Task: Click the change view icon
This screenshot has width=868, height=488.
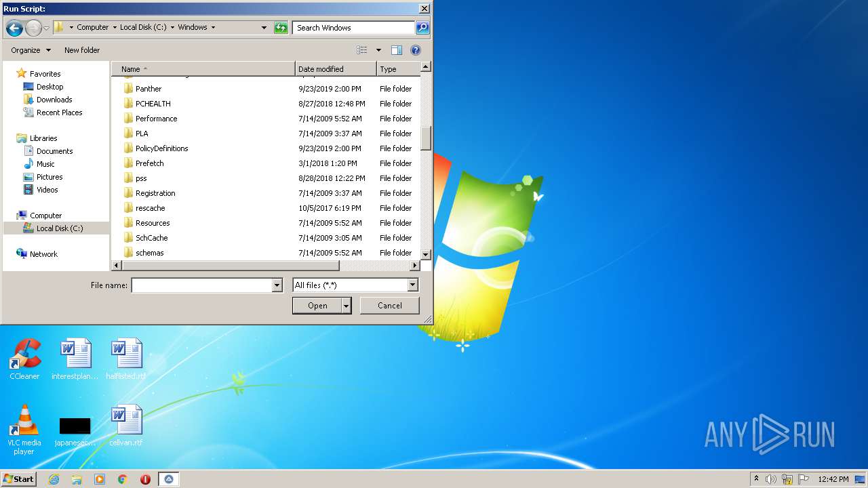Action: [362, 50]
